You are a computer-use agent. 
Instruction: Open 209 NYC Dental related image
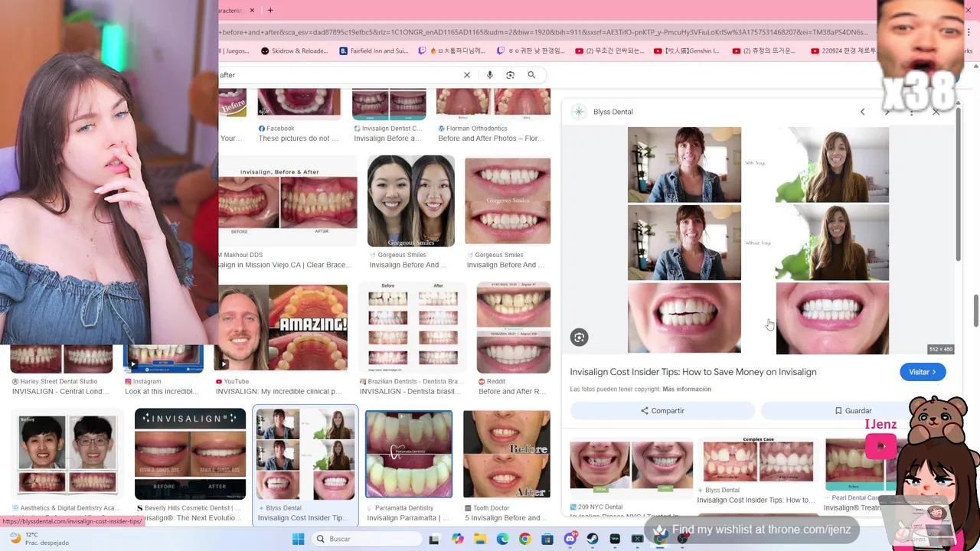pyautogui.click(x=631, y=465)
